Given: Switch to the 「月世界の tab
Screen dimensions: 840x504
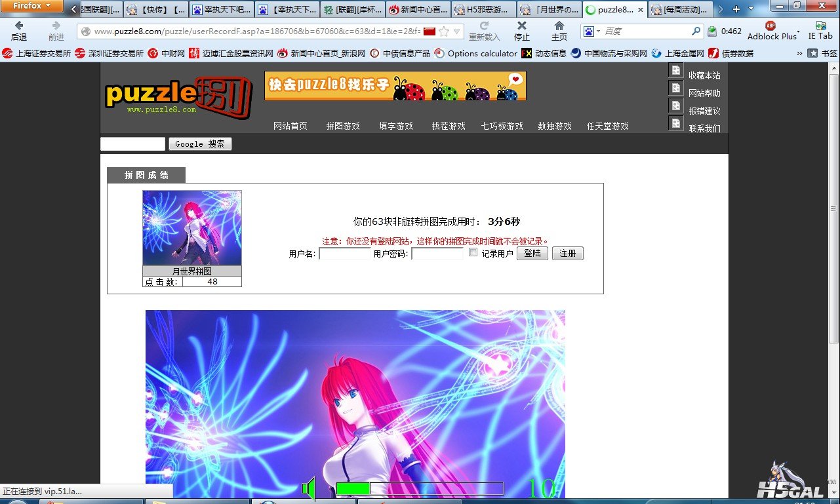Looking at the screenshot, I should [x=550, y=10].
